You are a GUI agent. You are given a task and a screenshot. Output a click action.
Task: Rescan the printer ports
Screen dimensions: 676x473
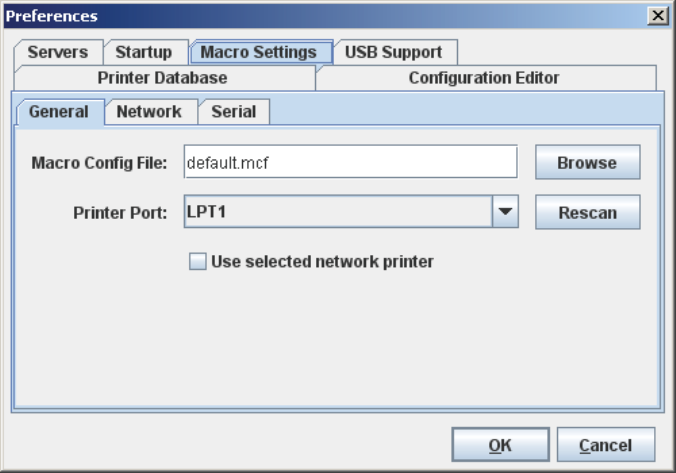[x=587, y=212]
